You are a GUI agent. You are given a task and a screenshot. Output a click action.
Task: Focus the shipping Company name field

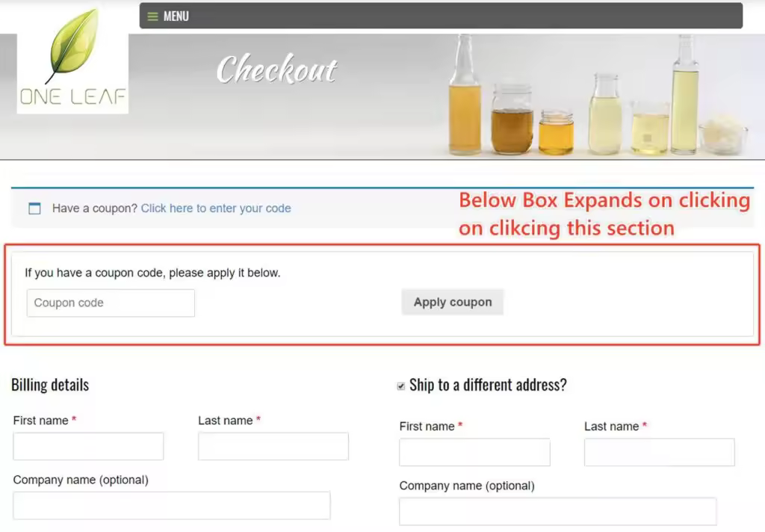558,512
